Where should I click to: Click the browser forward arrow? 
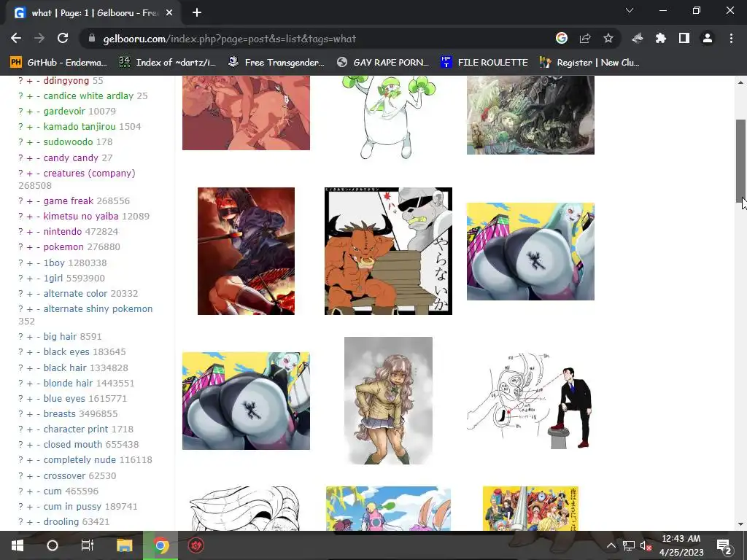tap(39, 39)
